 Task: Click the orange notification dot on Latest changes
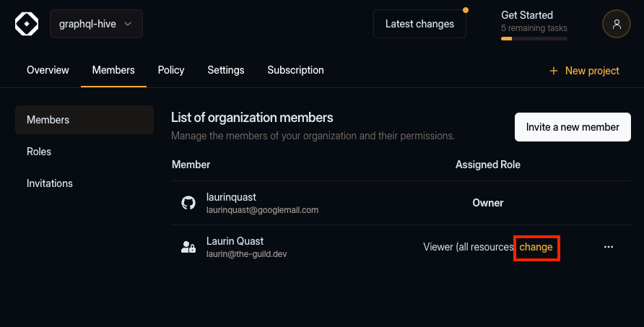pyautogui.click(x=466, y=10)
